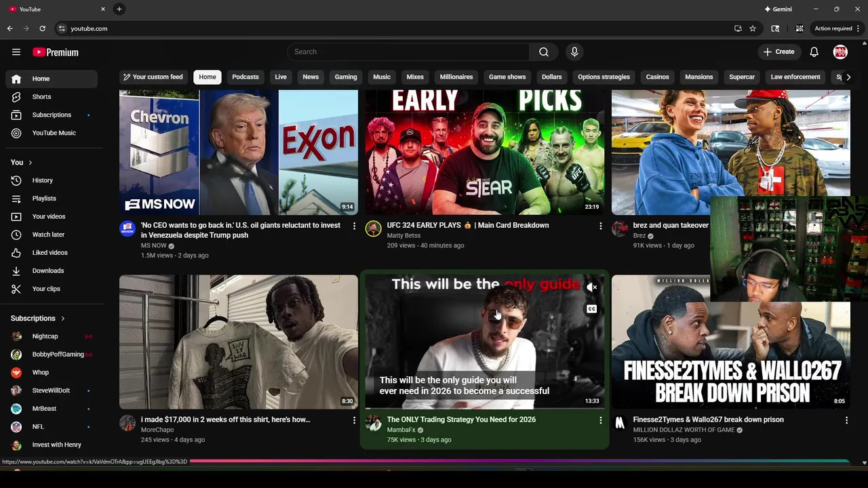
Task: Open the $17,000 shirt video thumbnail
Action: pos(239,342)
